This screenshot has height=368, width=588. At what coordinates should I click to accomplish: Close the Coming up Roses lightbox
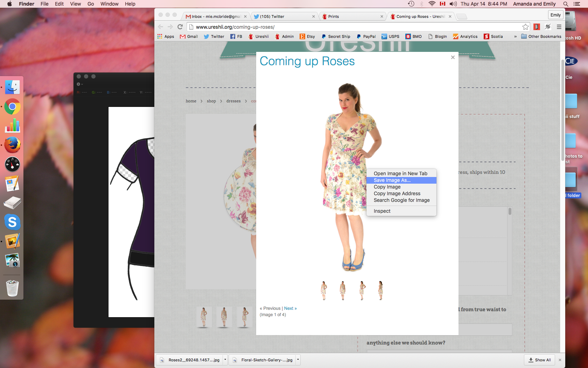pos(453,57)
